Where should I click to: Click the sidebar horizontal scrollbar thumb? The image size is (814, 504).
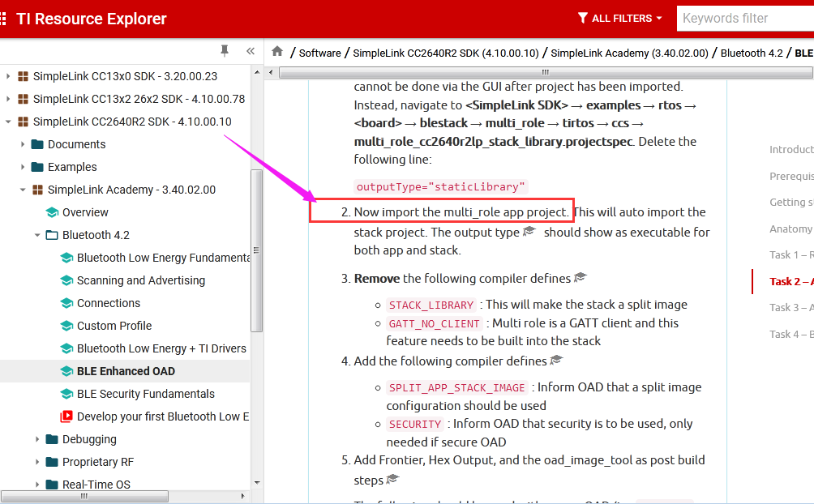coord(84,496)
